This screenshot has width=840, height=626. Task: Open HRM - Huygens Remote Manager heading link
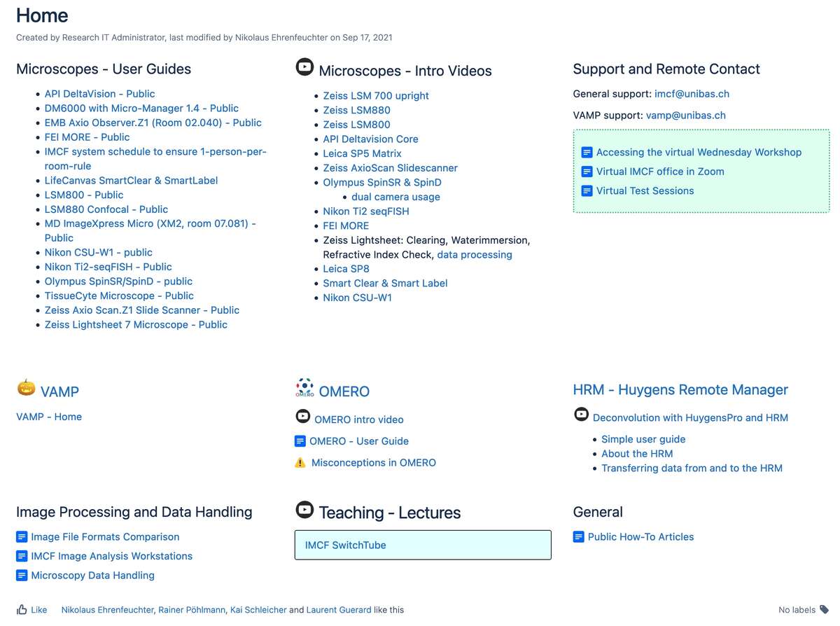[x=680, y=390]
